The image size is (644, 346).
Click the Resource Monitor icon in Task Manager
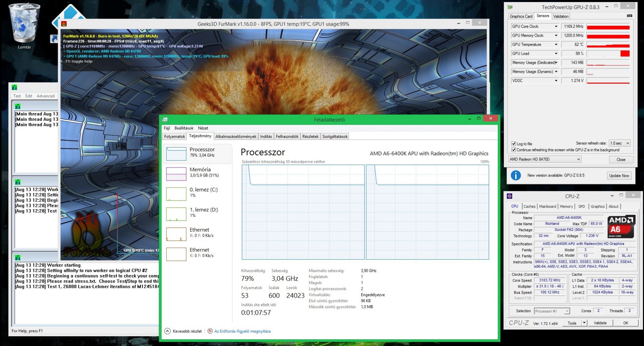pyautogui.click(x=210, y=331)
